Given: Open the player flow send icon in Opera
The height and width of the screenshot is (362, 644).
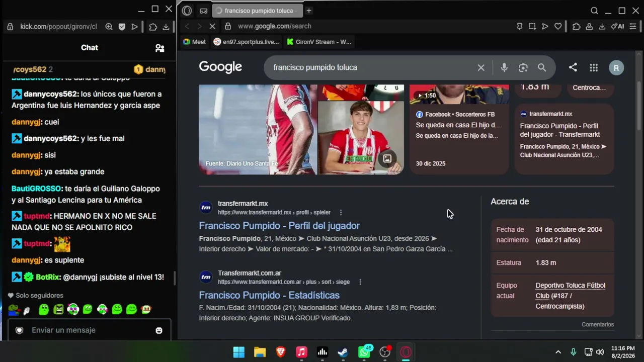Looking at the screenshot, I should pos(545,26).
